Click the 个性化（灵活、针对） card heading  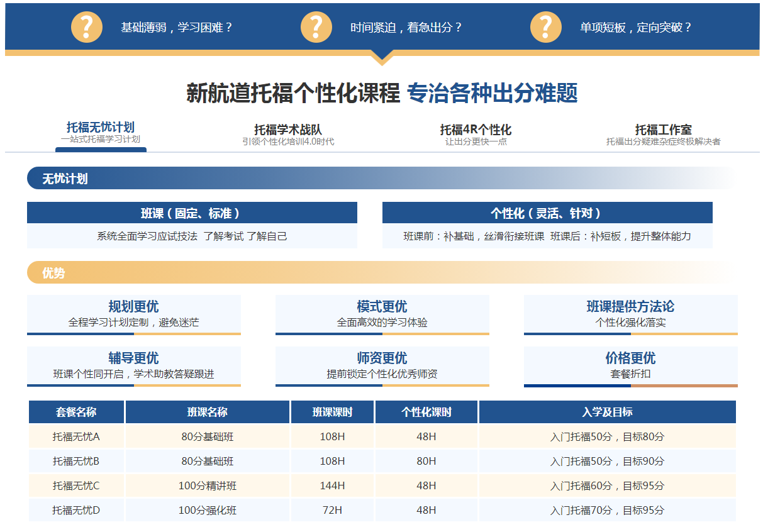coord(547,213)
